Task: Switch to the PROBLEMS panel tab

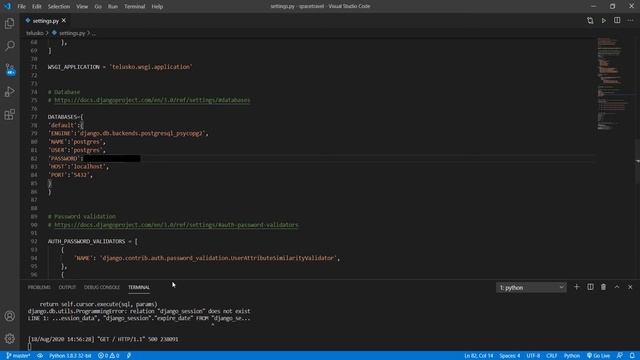Action: pos(39,287)
